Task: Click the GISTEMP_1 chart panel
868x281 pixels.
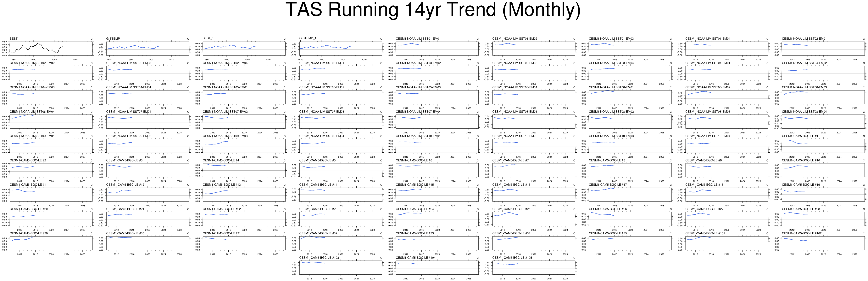Action: tap(341, 49)
